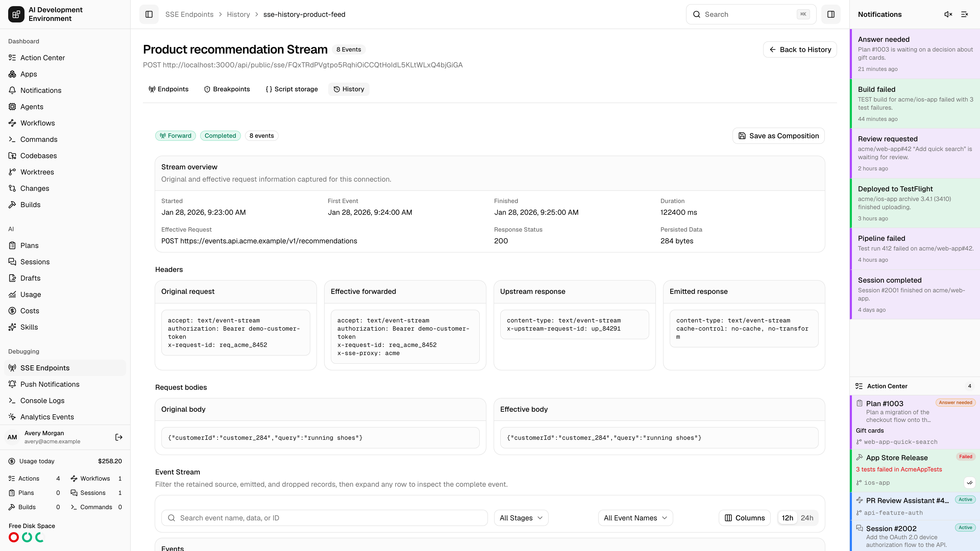Click Avery Morgan user profile
The width and height of the screenshot is (980, 551).
pos(52,437)
